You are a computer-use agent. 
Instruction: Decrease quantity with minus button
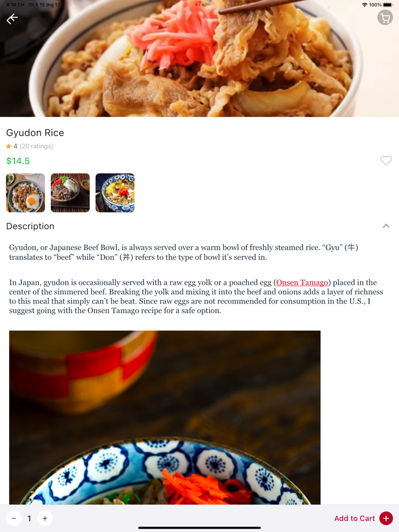point(14,518)
